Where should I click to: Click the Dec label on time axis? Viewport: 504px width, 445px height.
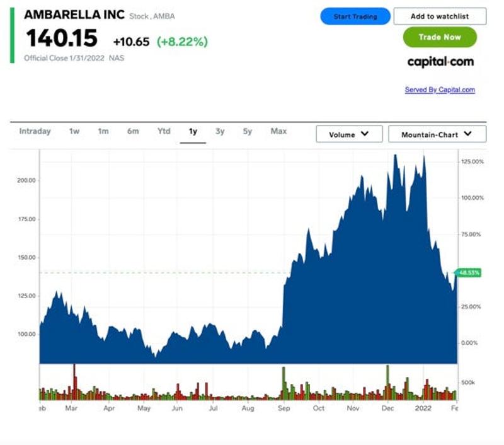tap(387, 408)
